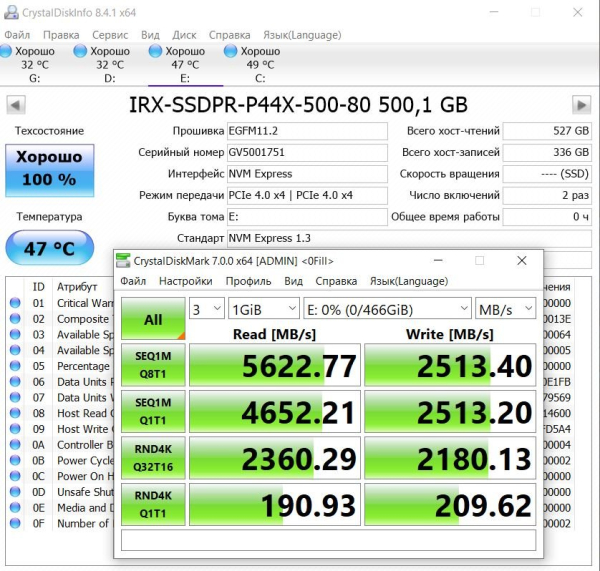The height and width of the screenshot is (571, 600).
Task: Click blue status dot of attribute 0F
Action: (15, 523)
